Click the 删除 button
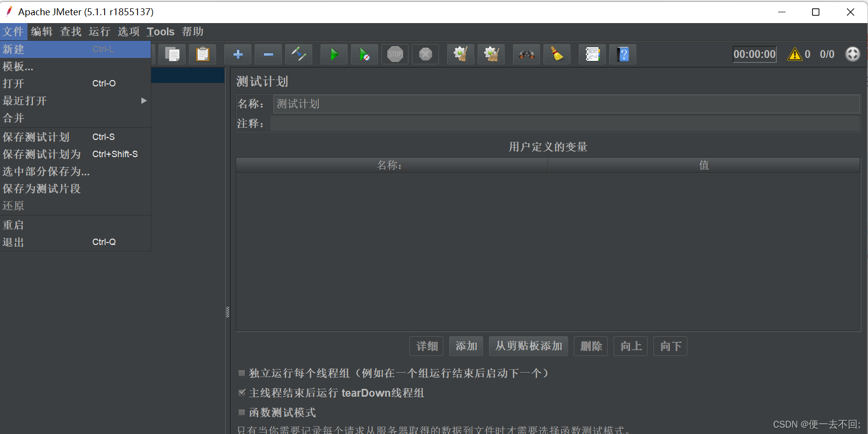This screenshot has width=868, height=434. pyautogui.click(x=591, y=346)
